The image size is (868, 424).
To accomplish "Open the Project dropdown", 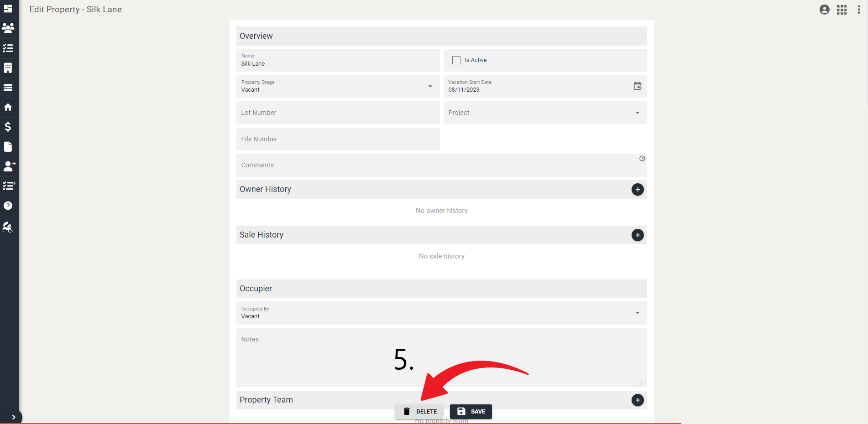I will [x=637, y=113].
